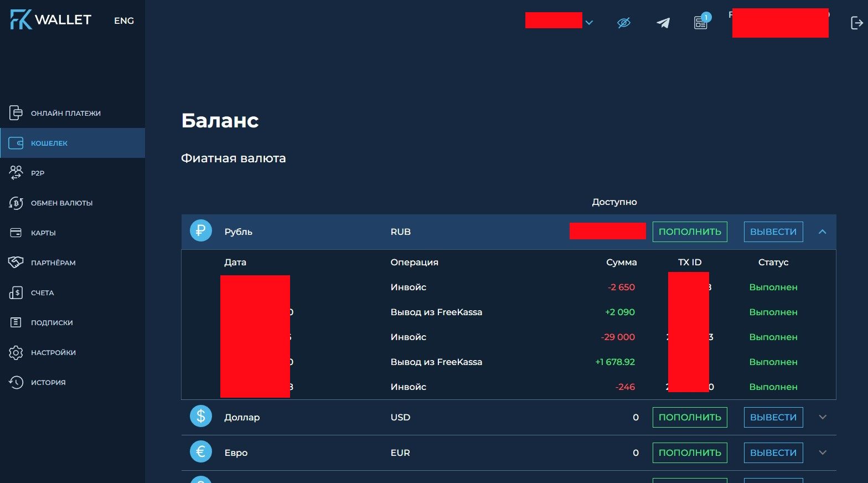868x483 pixels.
Task: Open the P2P menu item
Action: click(x=38, y=173)
